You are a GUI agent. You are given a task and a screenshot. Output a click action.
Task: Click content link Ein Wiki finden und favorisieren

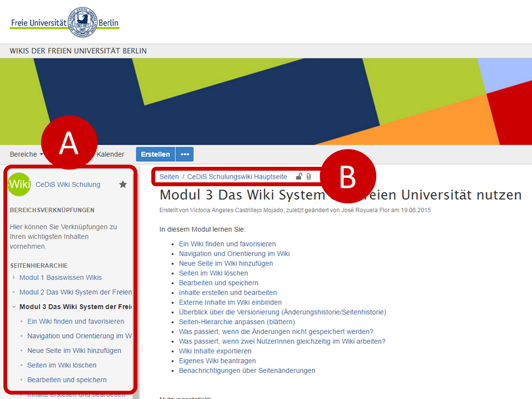[x=227, y=244]
